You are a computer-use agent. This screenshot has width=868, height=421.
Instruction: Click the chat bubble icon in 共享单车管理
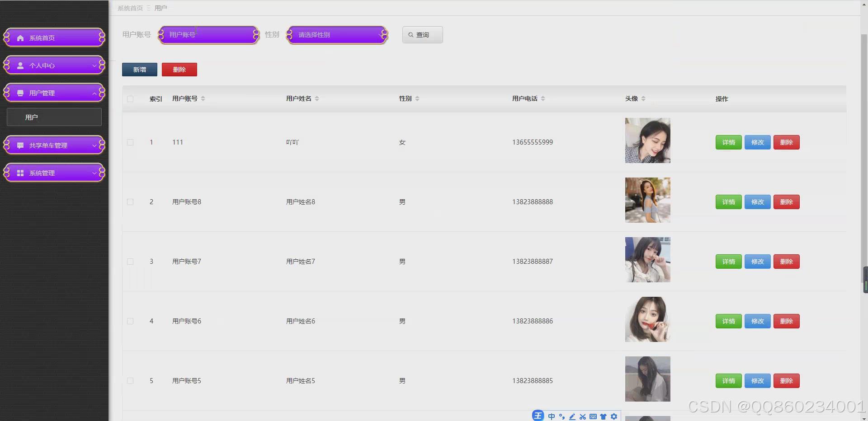(20, 145)
